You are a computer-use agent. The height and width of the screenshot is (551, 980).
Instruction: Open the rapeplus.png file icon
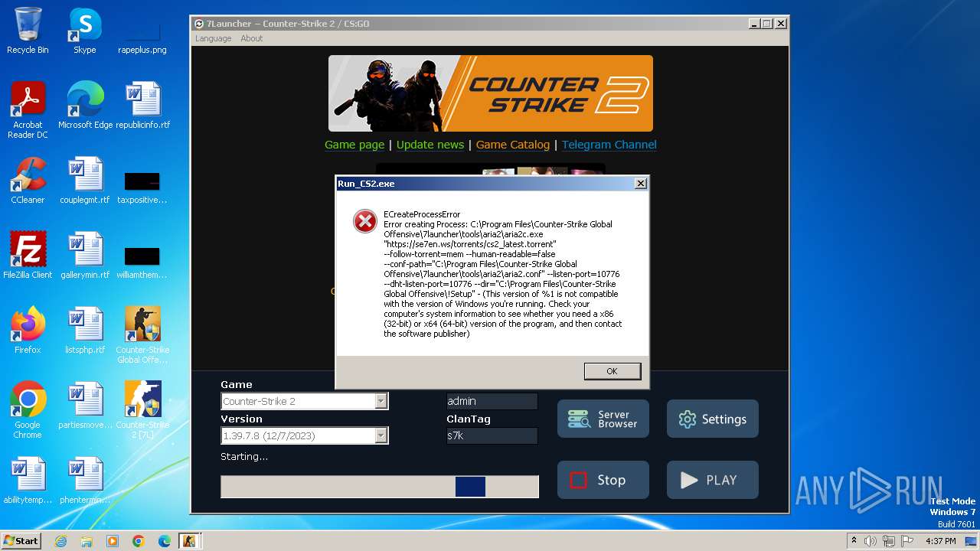(x=142, y=31)
